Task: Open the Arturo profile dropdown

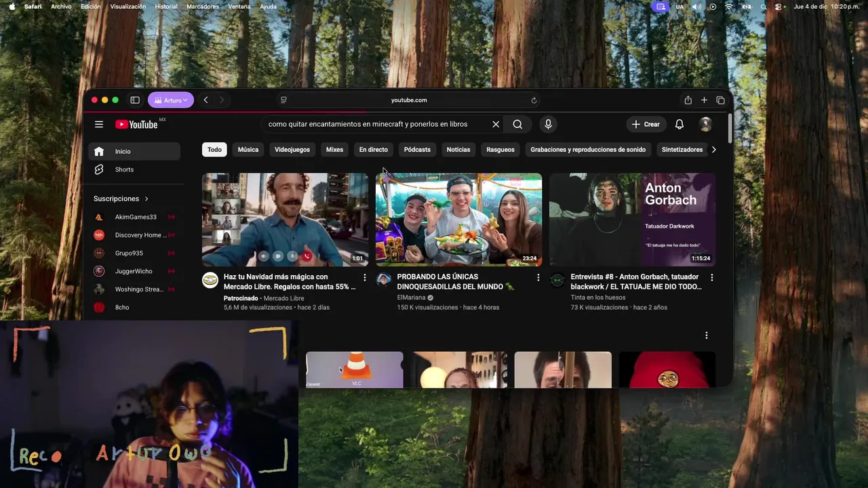Action: click(x=171, y=100)
